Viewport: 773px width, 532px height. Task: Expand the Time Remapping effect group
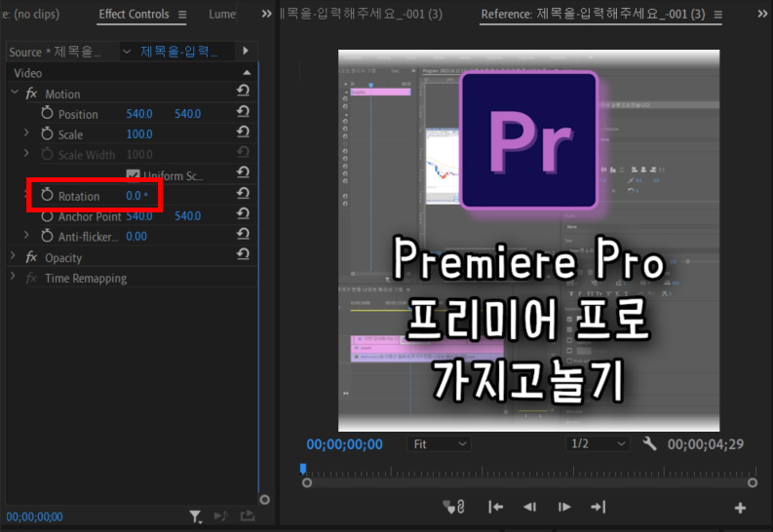pyautogui.click(x=14, y=276)
